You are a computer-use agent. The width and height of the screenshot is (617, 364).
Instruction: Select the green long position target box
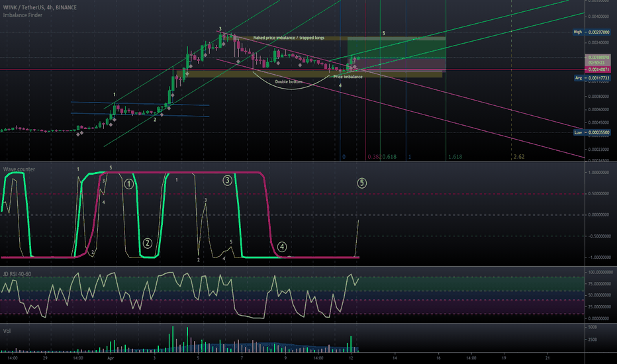coord(397,48)
